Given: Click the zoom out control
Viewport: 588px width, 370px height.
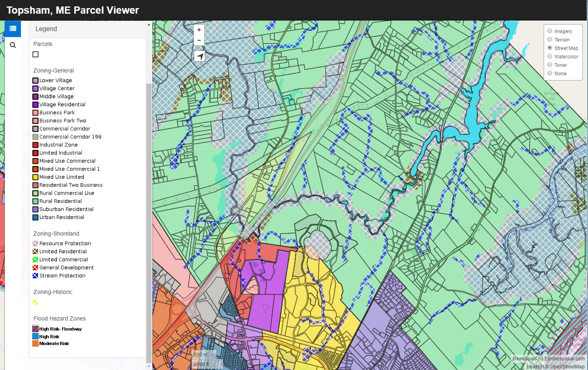Looking at the screenshot, I should coord(199,40).
